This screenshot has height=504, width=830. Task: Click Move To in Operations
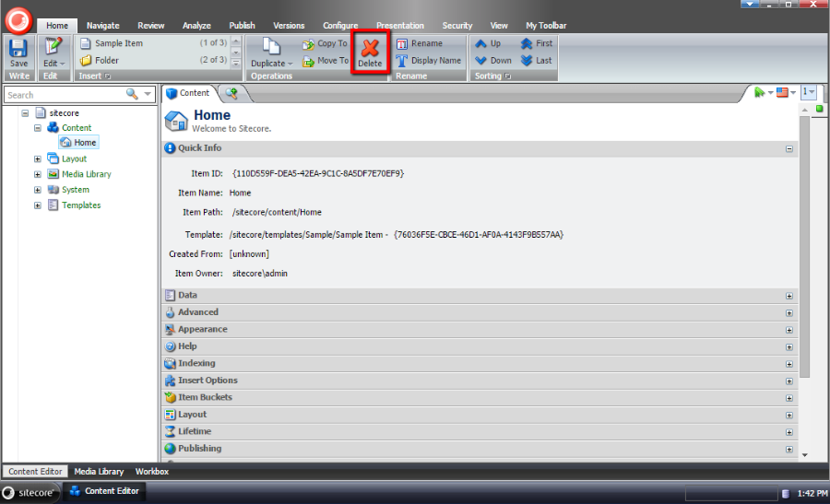pos(325,61)
